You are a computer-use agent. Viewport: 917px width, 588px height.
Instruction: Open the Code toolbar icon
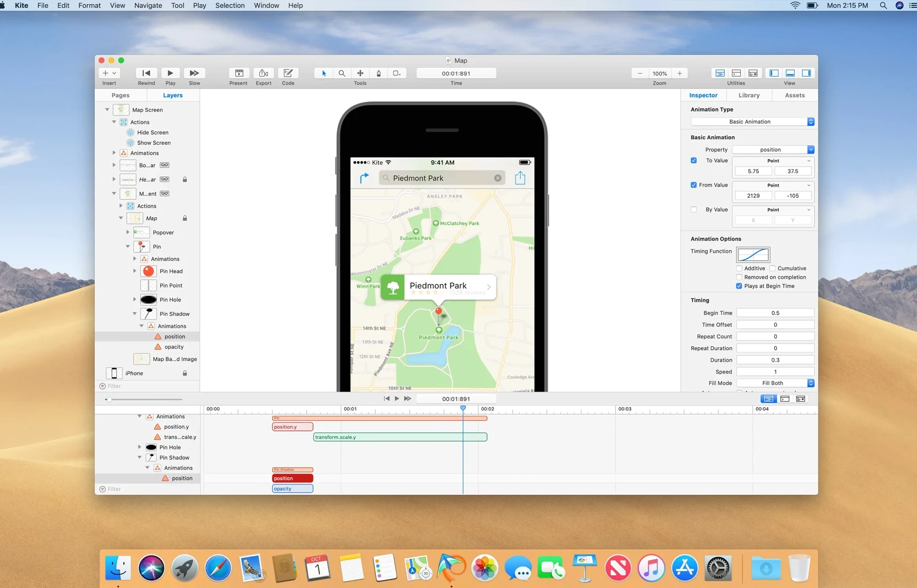coord(288,73)
